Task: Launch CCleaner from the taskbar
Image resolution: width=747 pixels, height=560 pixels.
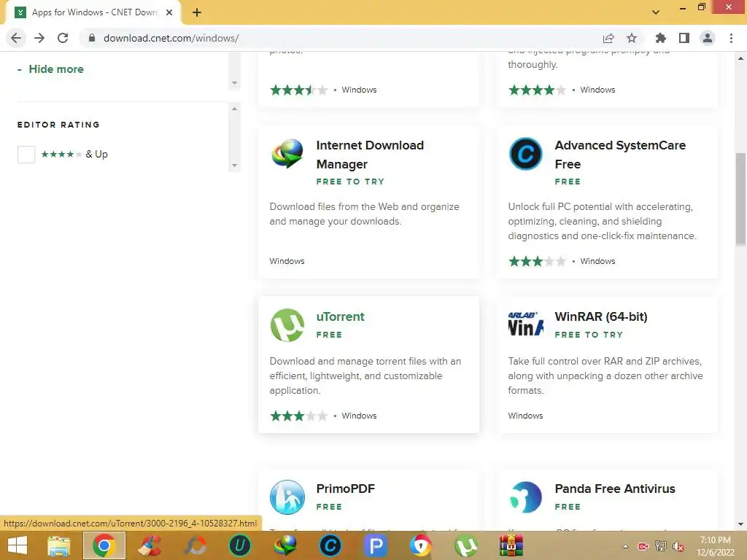Action: (x=149, y=545)
